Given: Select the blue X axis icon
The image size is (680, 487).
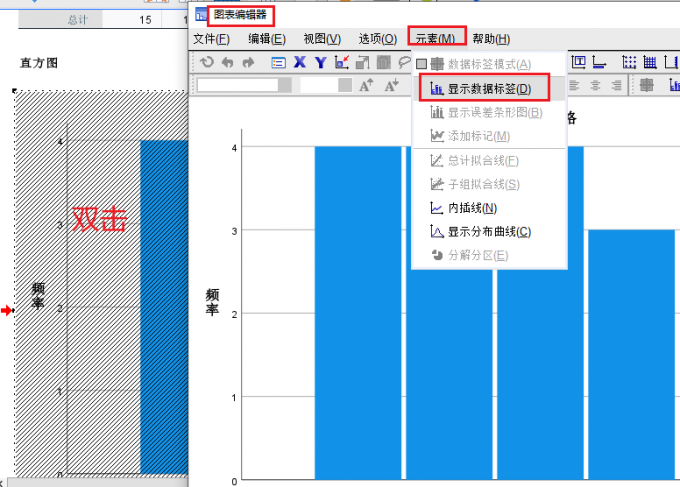Looking at the screenshot, I should (x=300, y=62).
